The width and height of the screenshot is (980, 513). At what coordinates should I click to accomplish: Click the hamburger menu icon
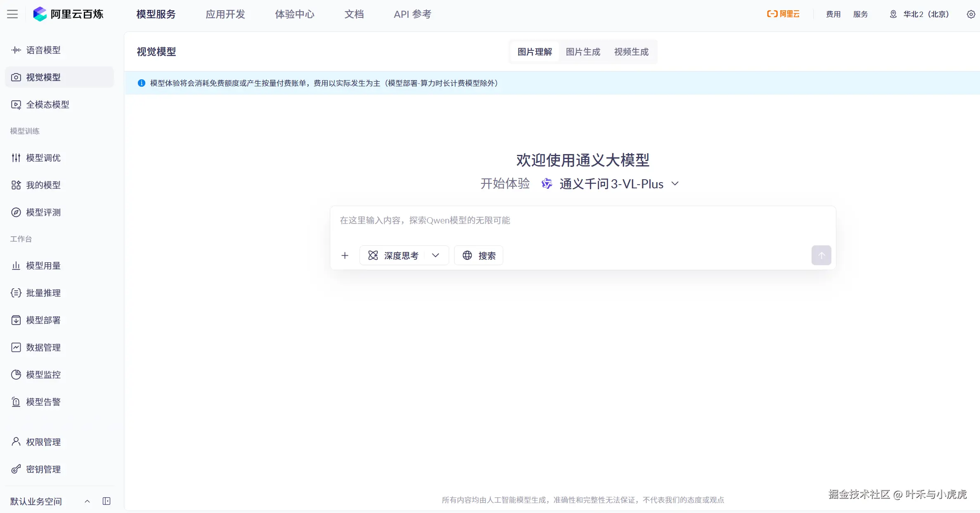click(12, 14)
